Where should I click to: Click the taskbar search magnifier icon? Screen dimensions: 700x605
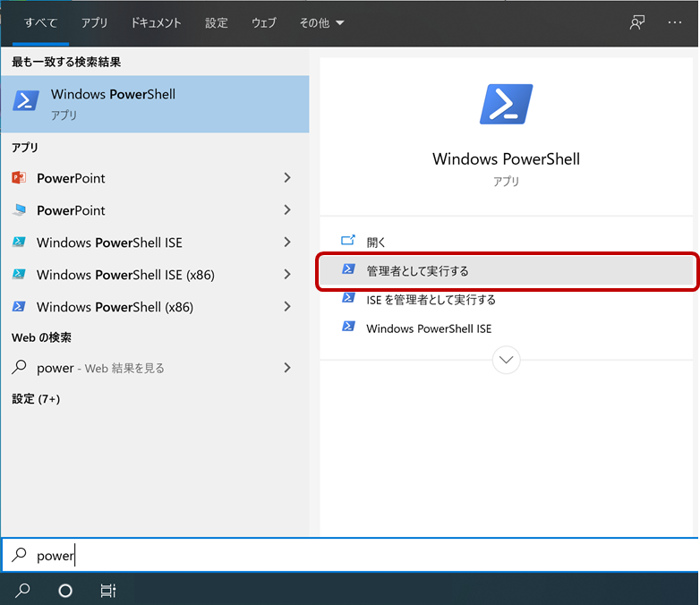coord(22,591)
